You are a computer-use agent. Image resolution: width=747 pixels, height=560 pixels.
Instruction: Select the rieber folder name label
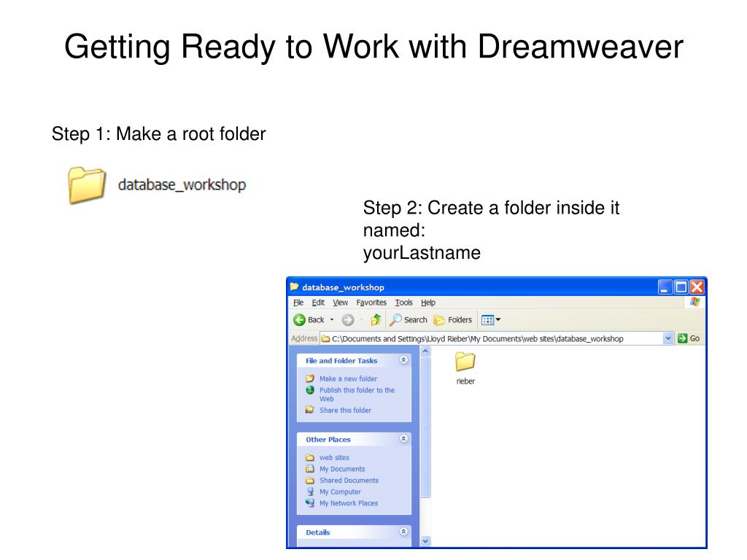coord(465,381)
